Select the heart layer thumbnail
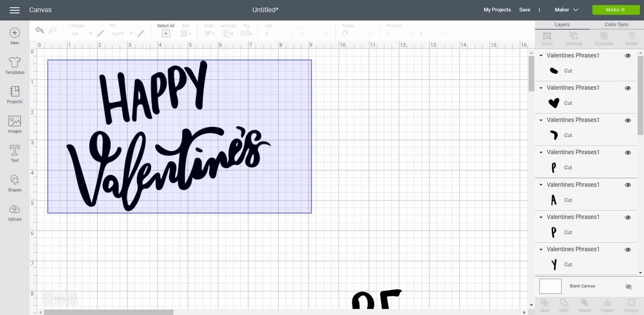 click(x=554, y=103)
